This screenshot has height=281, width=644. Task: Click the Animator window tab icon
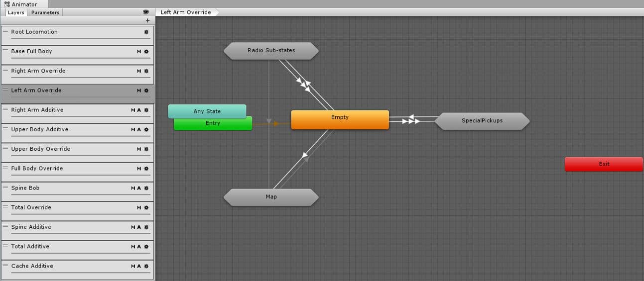tap(7, 4)
